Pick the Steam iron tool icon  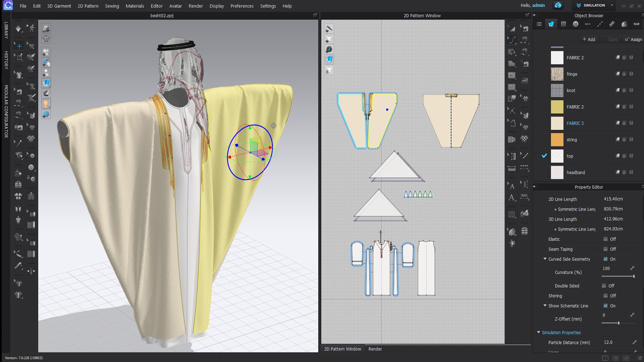(x=525, y=80)
